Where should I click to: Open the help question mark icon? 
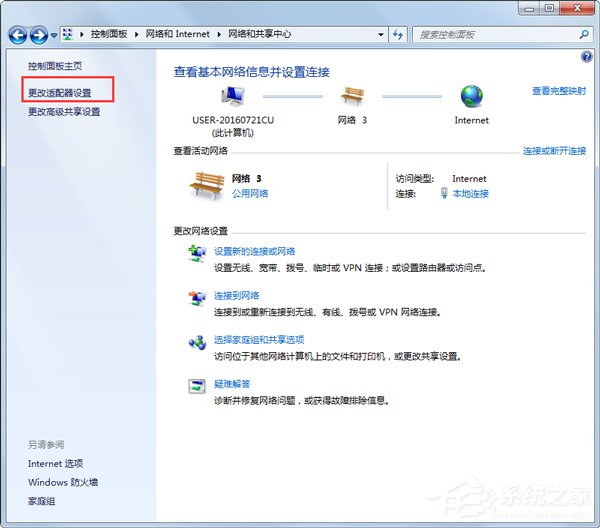(586, 57)
